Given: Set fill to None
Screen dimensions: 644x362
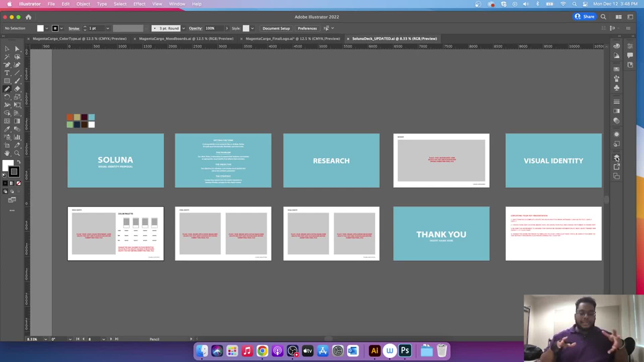Looking at the screenshot, I should pos(19,183).
